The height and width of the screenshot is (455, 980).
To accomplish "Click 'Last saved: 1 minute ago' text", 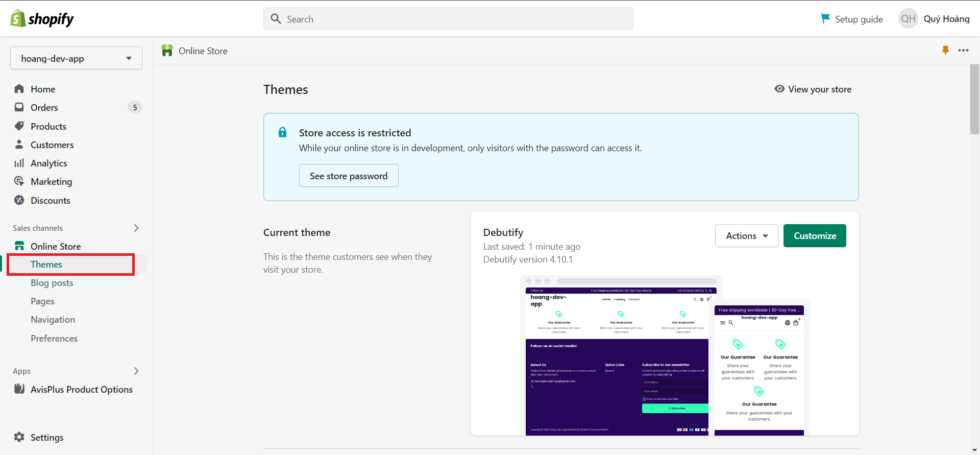I will (532, 247).
